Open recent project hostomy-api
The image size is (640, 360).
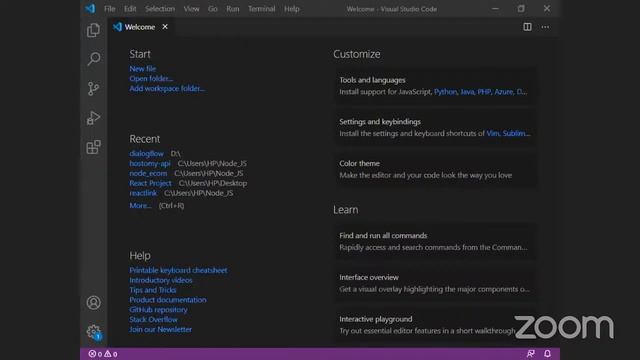[x=150, y=163]
